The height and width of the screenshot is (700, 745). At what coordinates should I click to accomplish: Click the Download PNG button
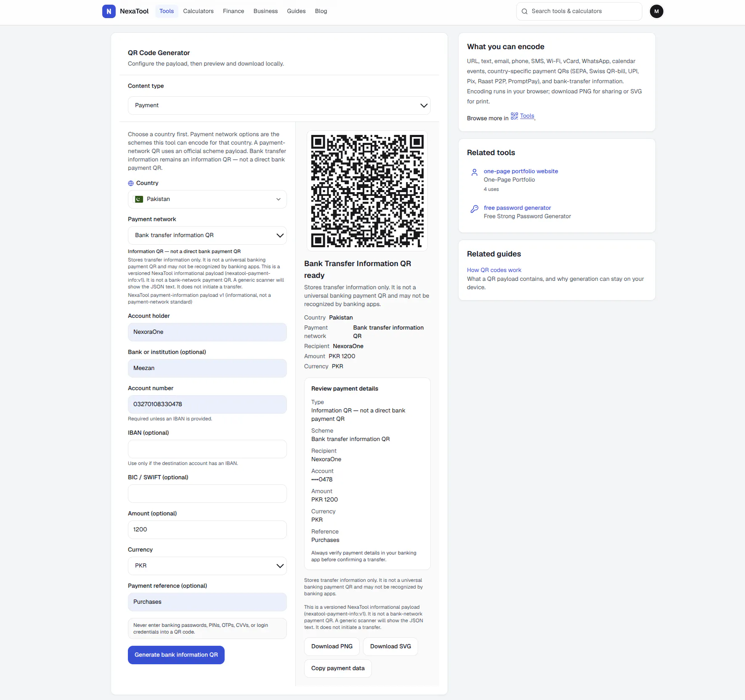click(332, 647)
